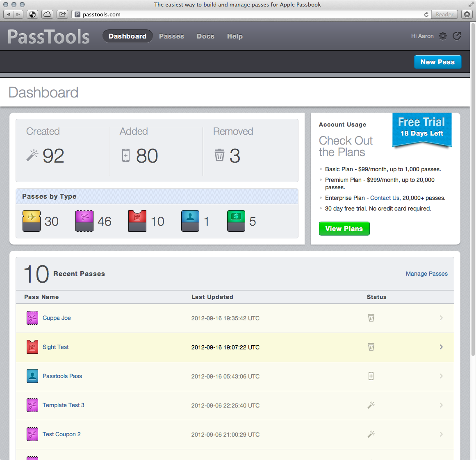This screenshot has width=476, height=460.
Task: Click the green View Plans button
Action: [x=344, y=229]
